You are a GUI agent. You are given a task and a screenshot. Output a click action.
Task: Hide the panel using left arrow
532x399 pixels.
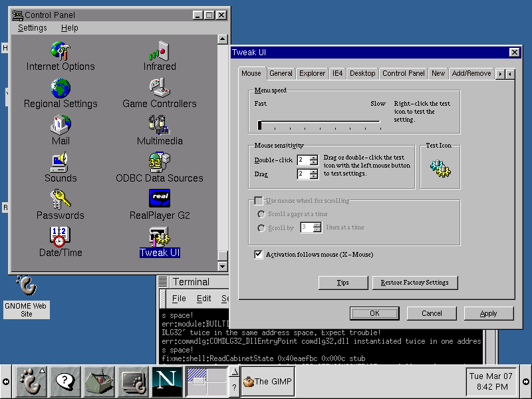pos(6,382)
